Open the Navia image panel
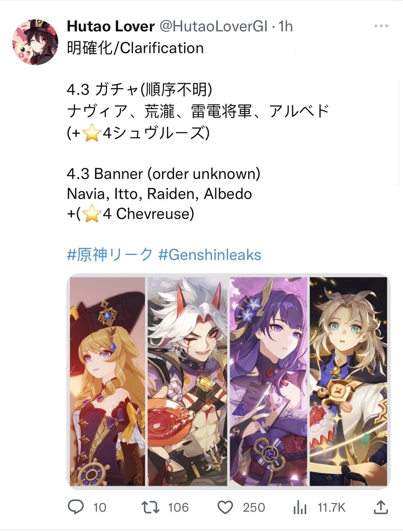 click(107, 381)
